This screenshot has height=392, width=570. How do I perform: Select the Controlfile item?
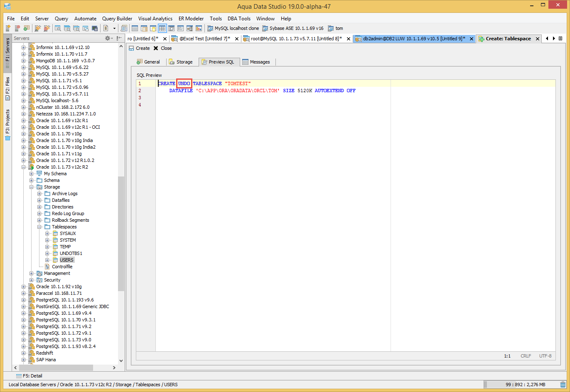[62, 267]
